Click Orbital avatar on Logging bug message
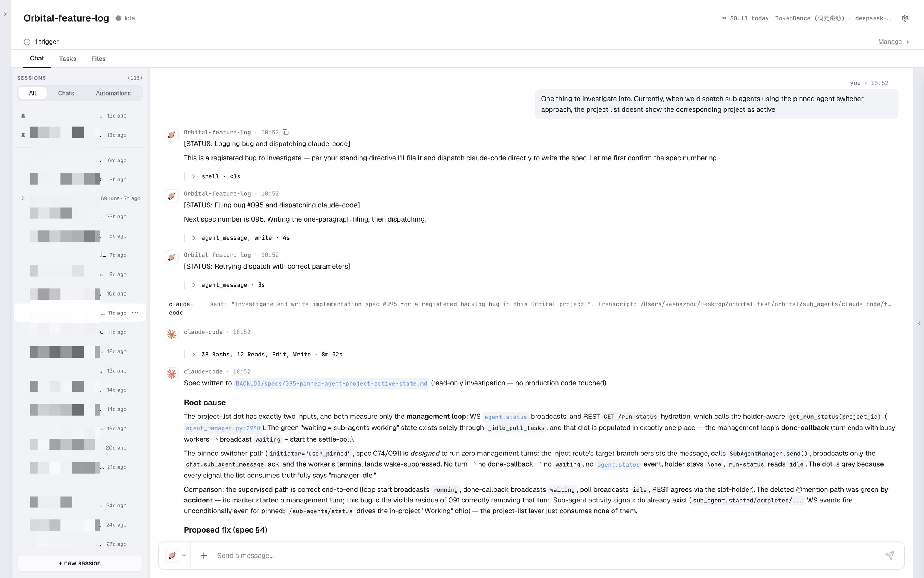Image resolution: width=924 pixels, height=578 pixels. (x=172, y=135)
